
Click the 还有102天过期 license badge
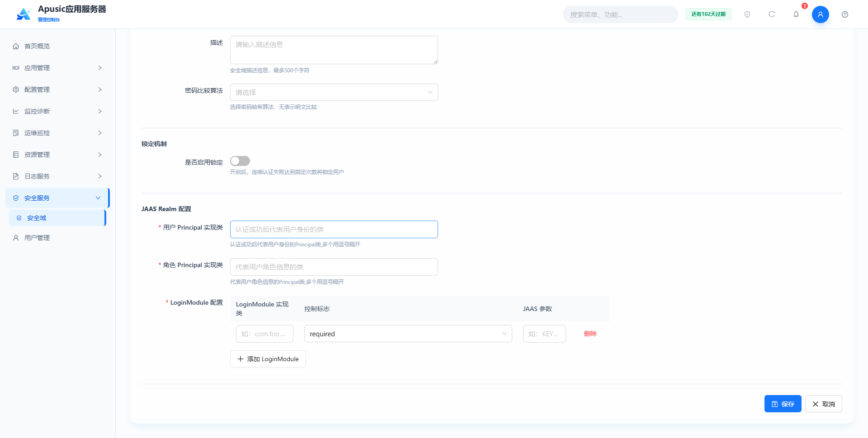click(708, 14)
